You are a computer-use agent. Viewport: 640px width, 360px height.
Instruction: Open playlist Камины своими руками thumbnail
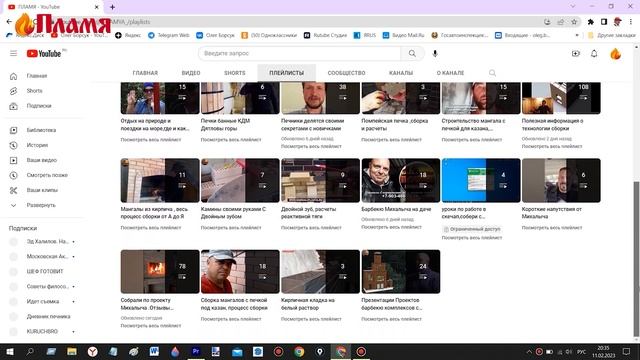pos(240,180)
